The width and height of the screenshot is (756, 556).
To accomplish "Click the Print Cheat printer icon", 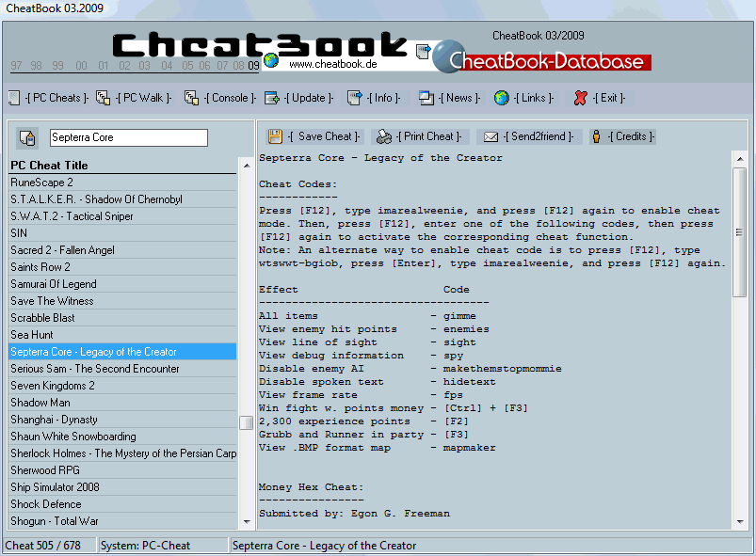I will pos(384,136).
